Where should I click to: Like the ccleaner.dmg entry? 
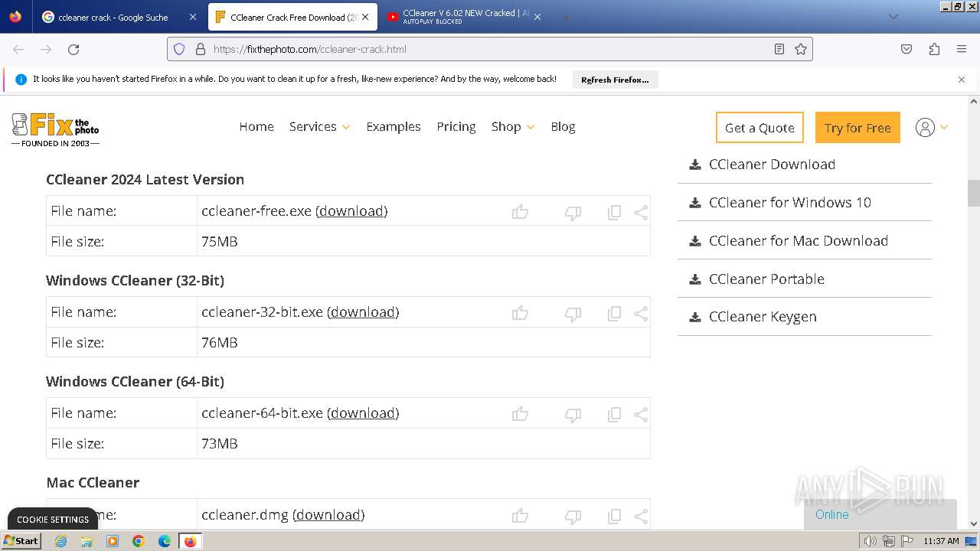coord(521,516)
